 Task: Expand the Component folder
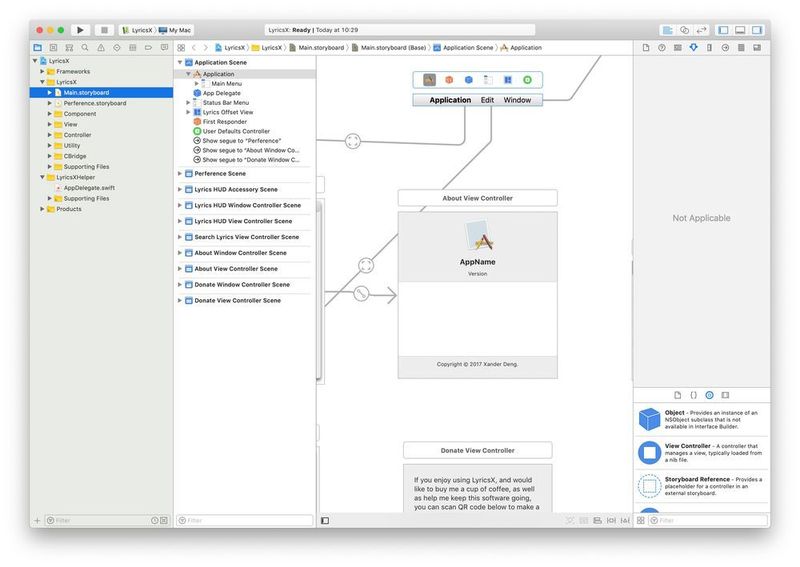point(49,114)
